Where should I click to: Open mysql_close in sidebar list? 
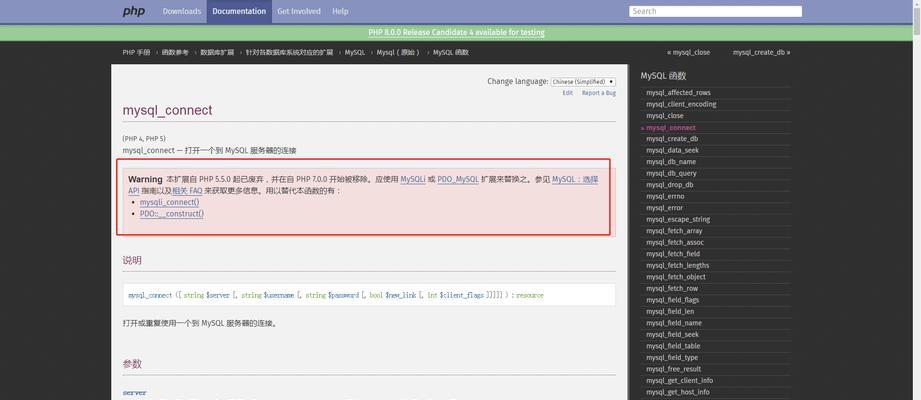(x=664, y=116)
